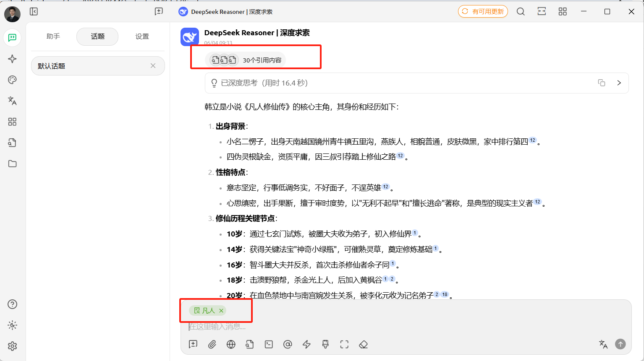The height and width of the screenshot is (361, 644).
Task: Click the 有可用更新 update button
Action: [x=483, y=11]
